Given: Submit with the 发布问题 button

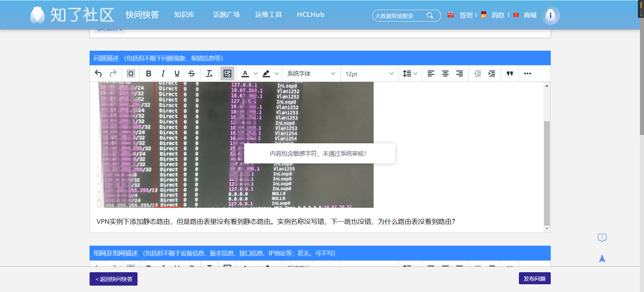Looking at the screenshot, I should click(x=535, y=279).
